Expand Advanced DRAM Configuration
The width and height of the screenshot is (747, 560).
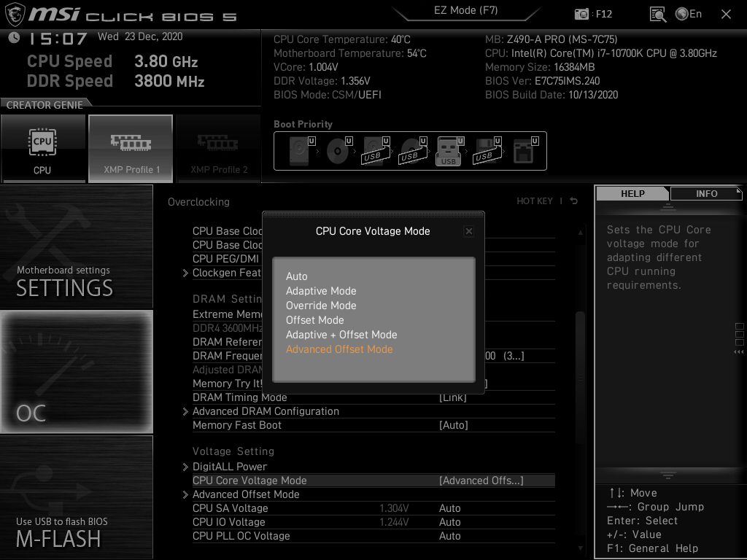click(266, 411)
